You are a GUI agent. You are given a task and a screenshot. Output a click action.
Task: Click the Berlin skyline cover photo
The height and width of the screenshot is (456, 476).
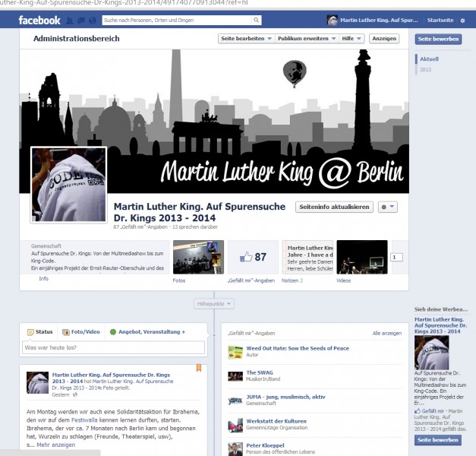[214, 122]
